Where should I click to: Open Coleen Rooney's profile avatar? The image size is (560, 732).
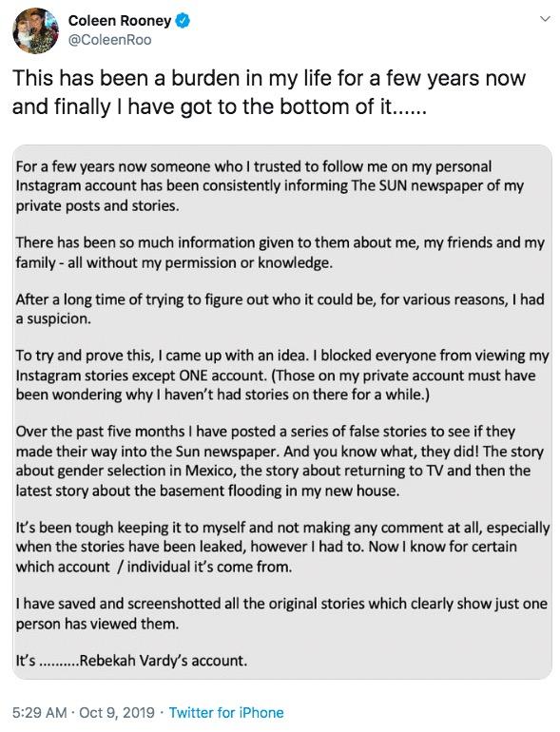(x=35, y=30)
